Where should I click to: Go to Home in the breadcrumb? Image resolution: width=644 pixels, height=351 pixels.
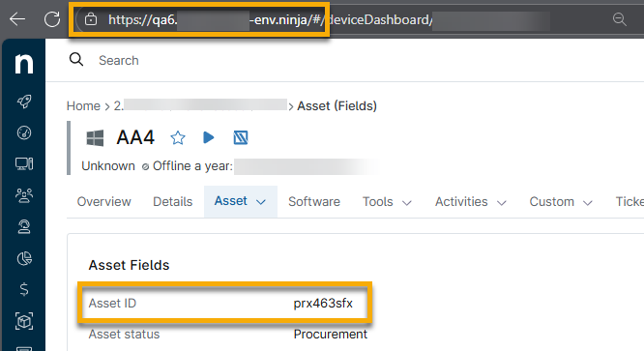[83, 106]
